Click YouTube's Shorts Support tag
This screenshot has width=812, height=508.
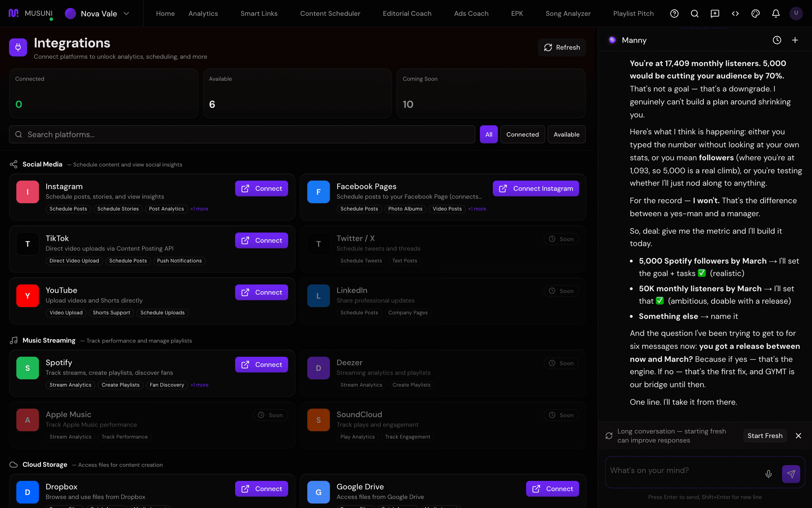111,313
